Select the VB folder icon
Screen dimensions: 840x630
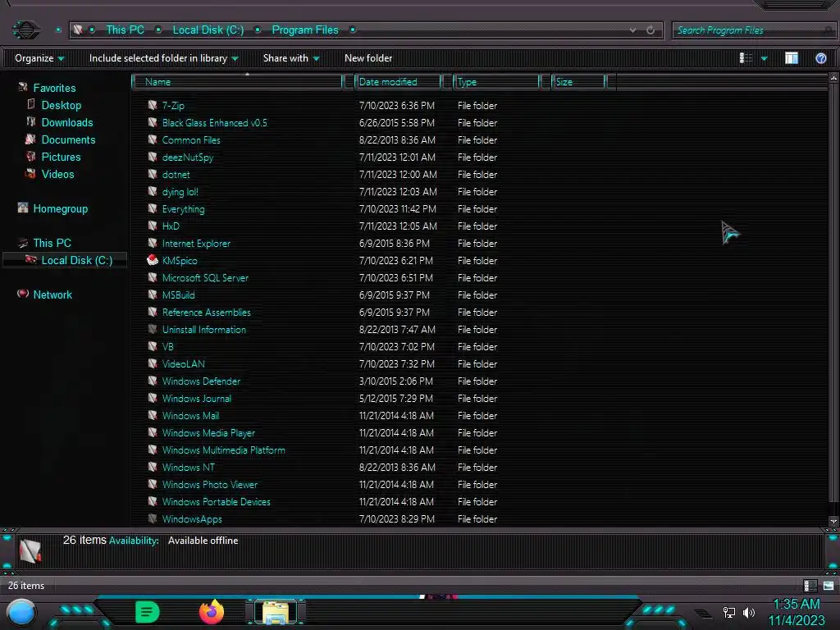153,346
